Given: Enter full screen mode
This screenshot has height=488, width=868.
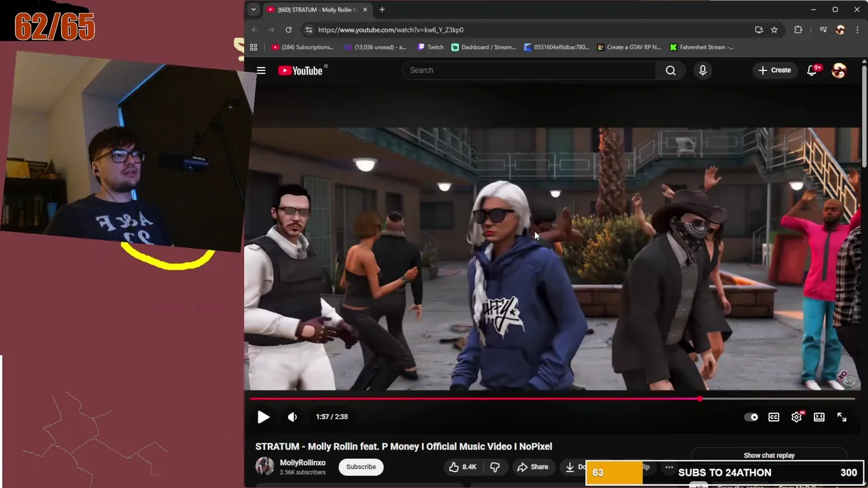Looking at the screenshot, I should click(842, 417).
